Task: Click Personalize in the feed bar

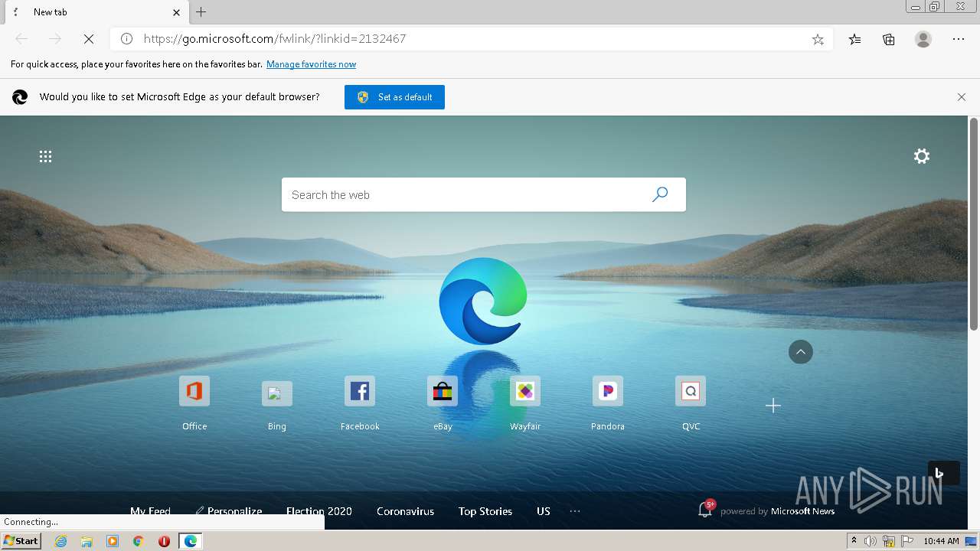Action: point(229,511)
